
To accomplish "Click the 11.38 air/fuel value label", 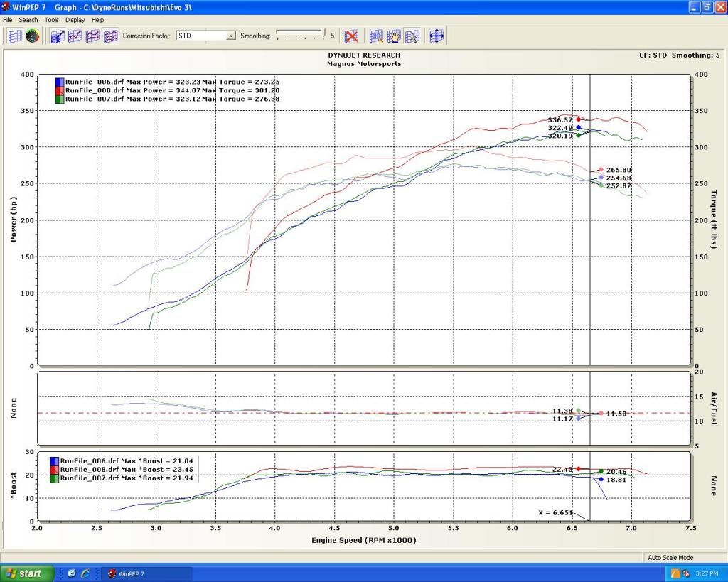I will pyautogui.click(x=562, y=411).
